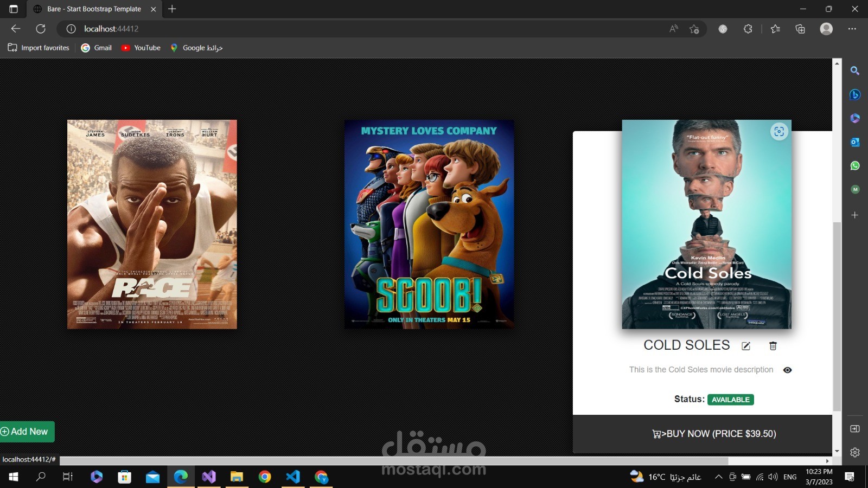The height and width of the screenshot is (488, 868).
Task: Open the Race movie poster
Action: point(152,224)
